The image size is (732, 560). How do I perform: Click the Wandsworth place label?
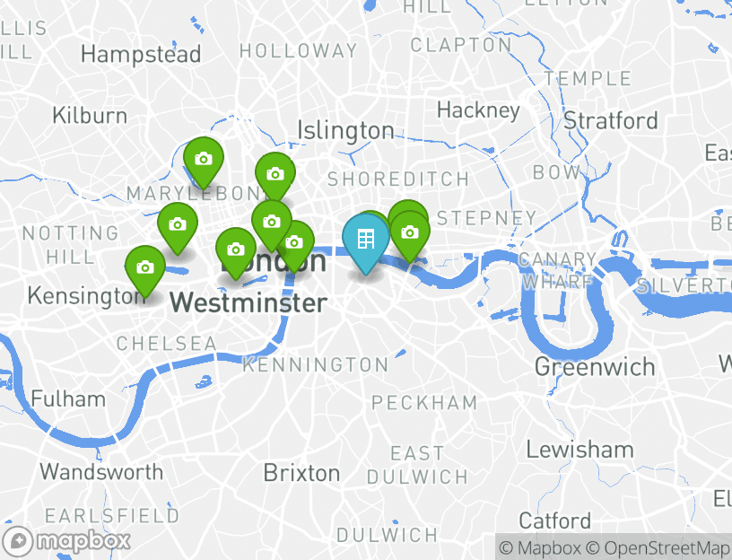(x=101, y=472)
